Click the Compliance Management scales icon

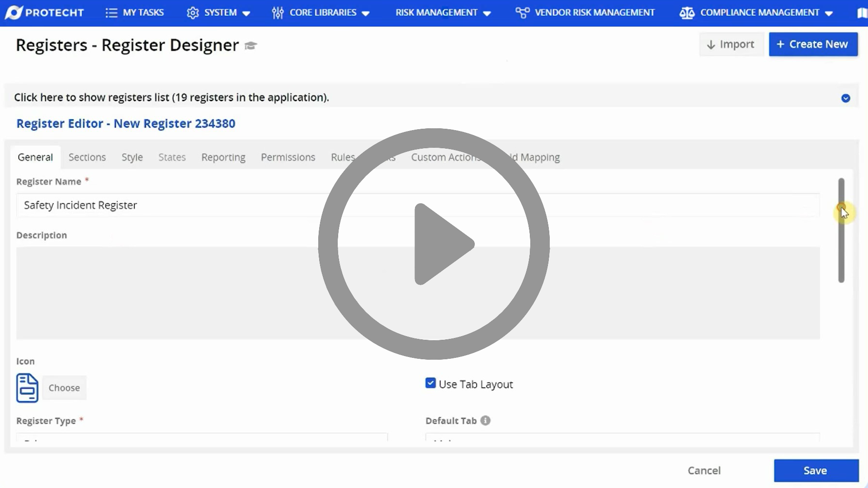tap(687, 12)
